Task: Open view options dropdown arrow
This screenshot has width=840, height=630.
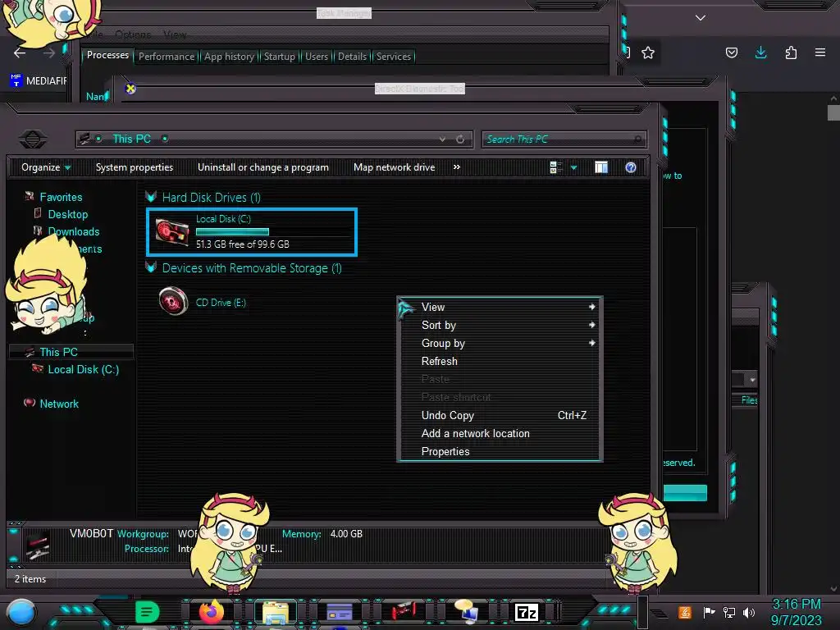Action: 573,167
